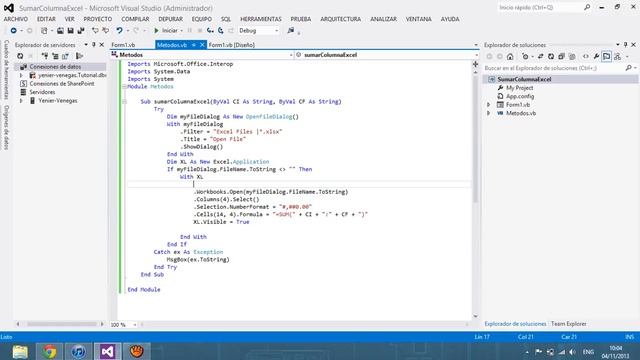
Task: Click Connect to Server icon in server explorer
Action: [x=55, y=56]
